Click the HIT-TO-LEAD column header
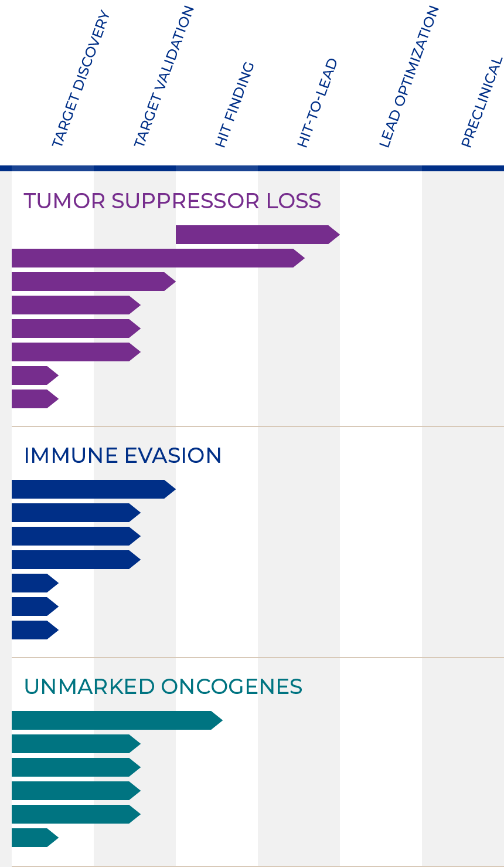This screenshot has height=867, width=504. (317, 103)
